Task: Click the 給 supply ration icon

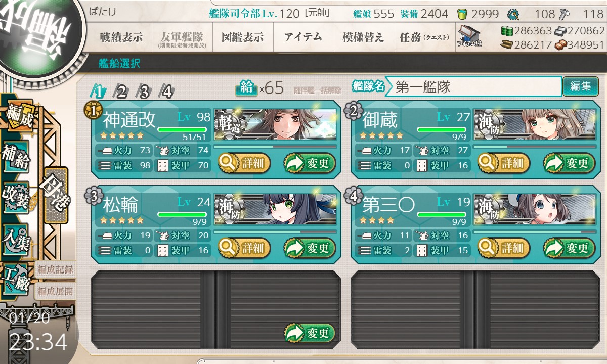Action: click(246, 88)
